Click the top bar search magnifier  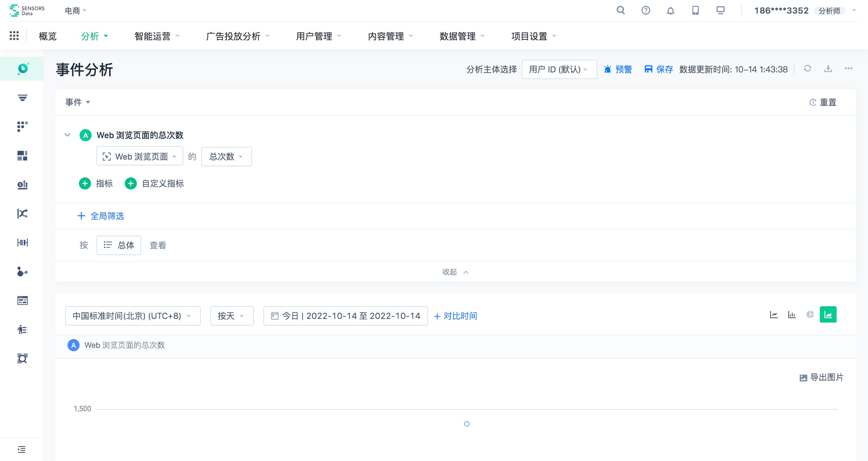point(621,11)
